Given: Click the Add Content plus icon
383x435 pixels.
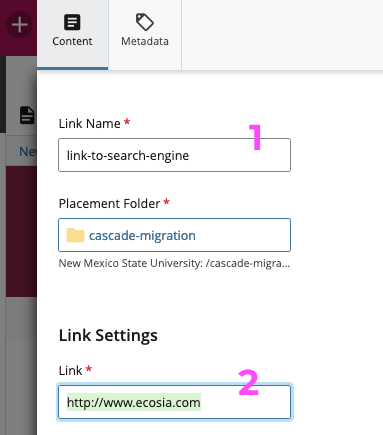Looking at the screenshot, I should coord(20,25).
